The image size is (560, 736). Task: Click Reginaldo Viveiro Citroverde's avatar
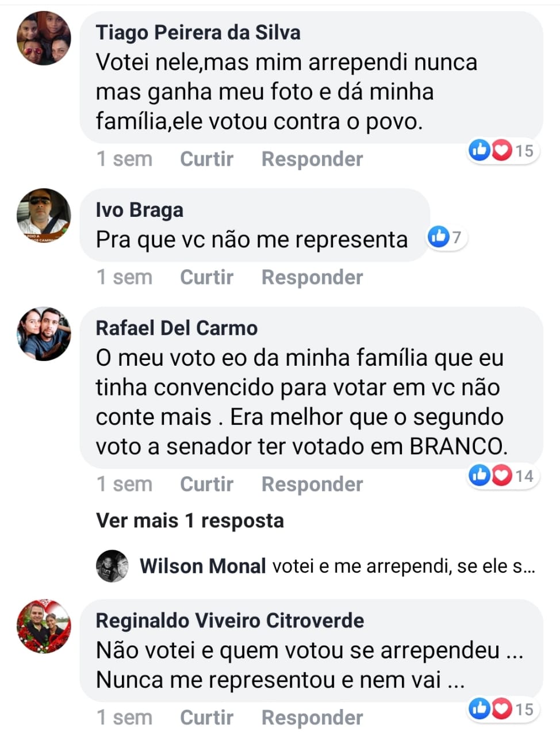point(44,627)
